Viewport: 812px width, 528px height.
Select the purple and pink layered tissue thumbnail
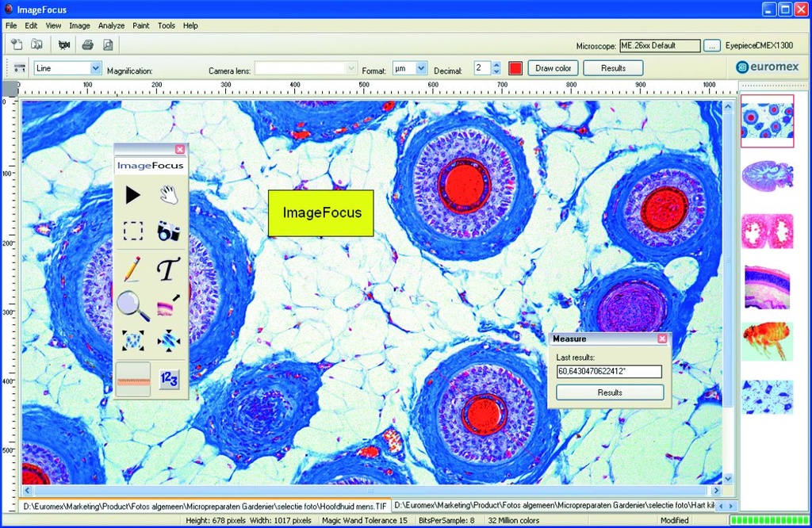coord(768,287)
